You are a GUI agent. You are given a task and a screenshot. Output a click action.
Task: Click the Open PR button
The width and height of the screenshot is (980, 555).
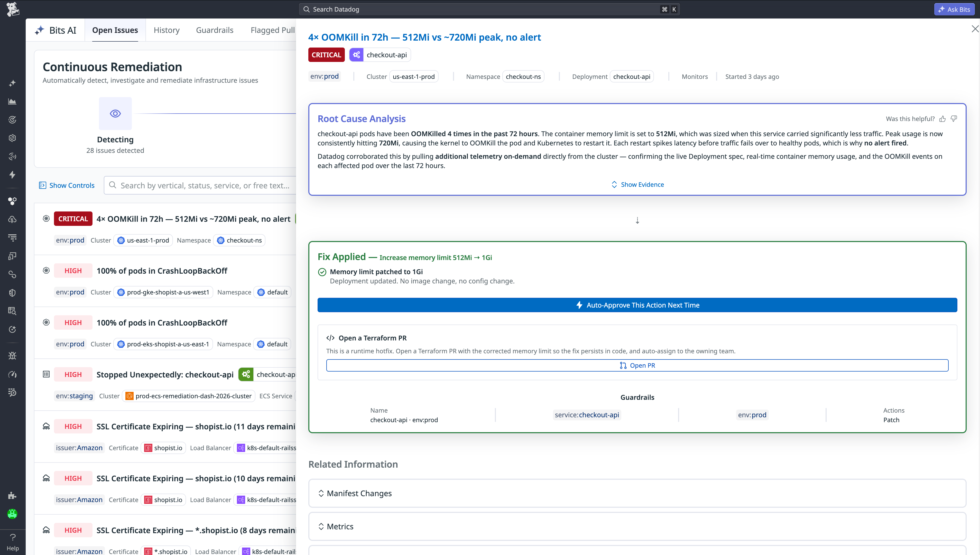coord(637,365)
